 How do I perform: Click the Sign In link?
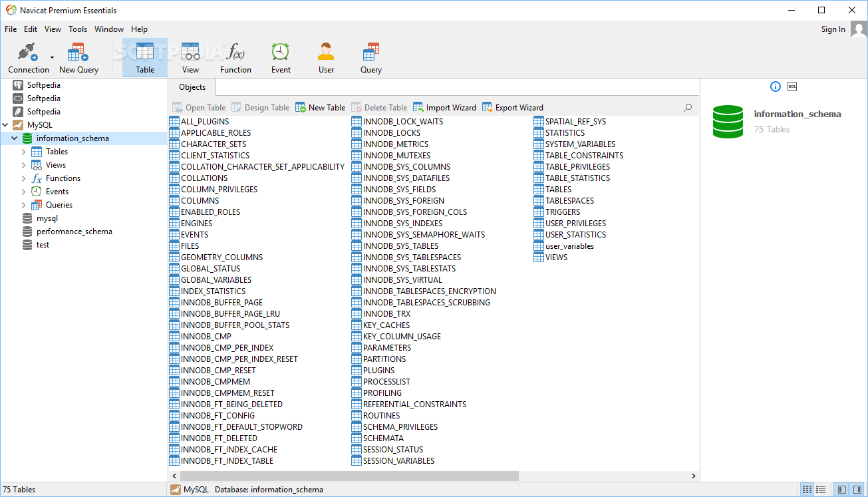pyautogui.click(x=833, y=29)
